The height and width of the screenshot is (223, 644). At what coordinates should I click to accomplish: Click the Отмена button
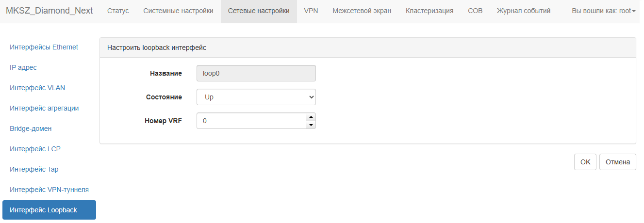click(x=618, y=162)
